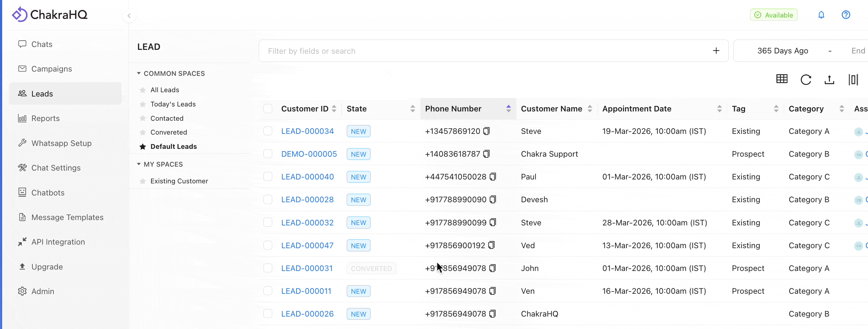Switch to table grid view icon

[782, 79]
